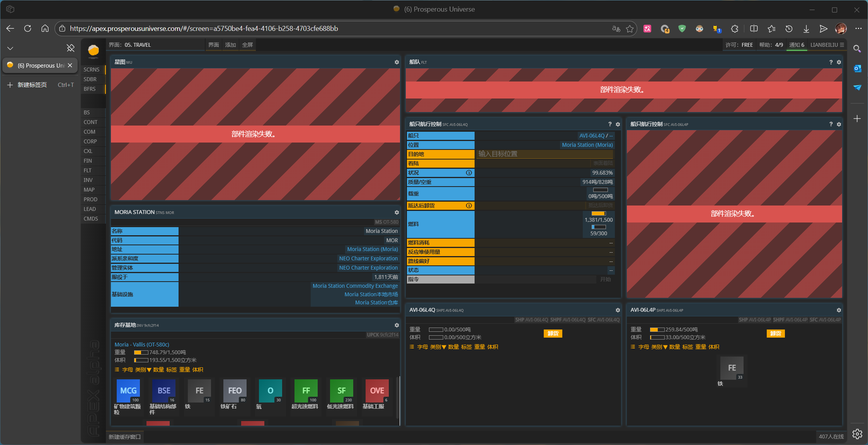This screenshot has width=868, height=445.
Task: Open settings gear of 星图 panel
Action: (x=397, y=62)
